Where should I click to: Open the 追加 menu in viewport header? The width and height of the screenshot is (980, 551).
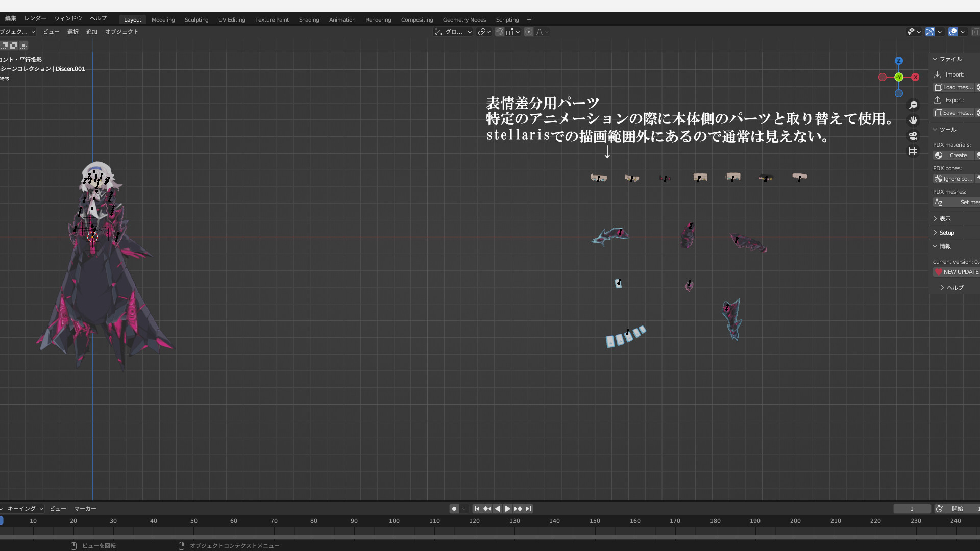point(92,32)
